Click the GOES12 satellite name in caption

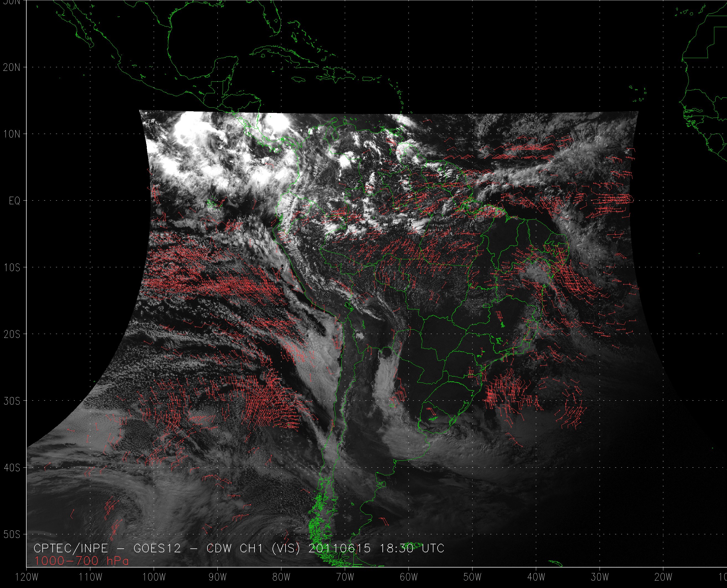157,548
